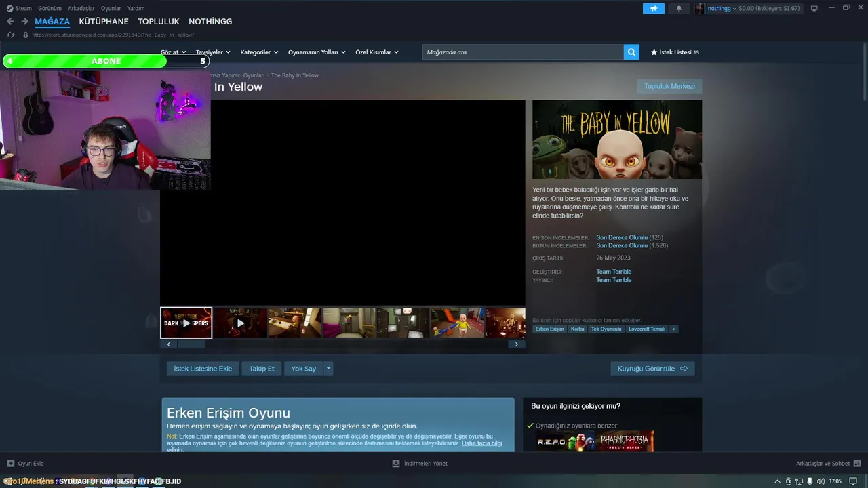Select the third screenshot thumbnail
Image resolution: width=868 pixels, height=488 pixels.
294,323
